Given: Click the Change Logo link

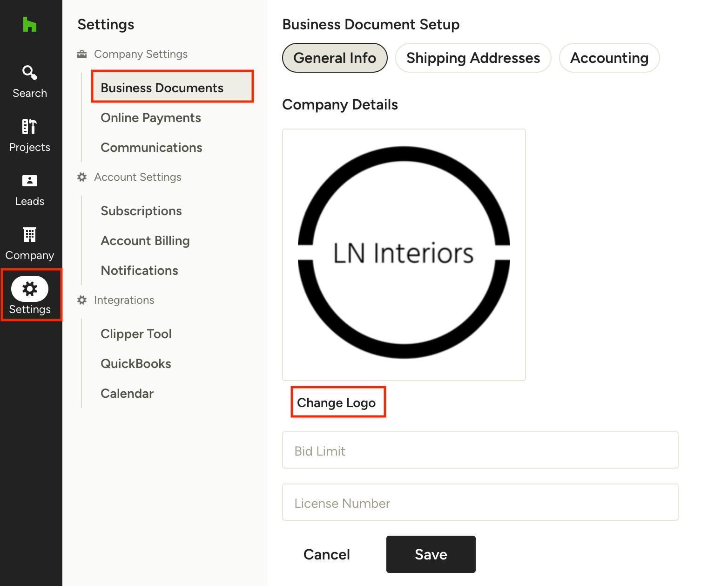Looking at the screenshot, I should pos(337,402).
